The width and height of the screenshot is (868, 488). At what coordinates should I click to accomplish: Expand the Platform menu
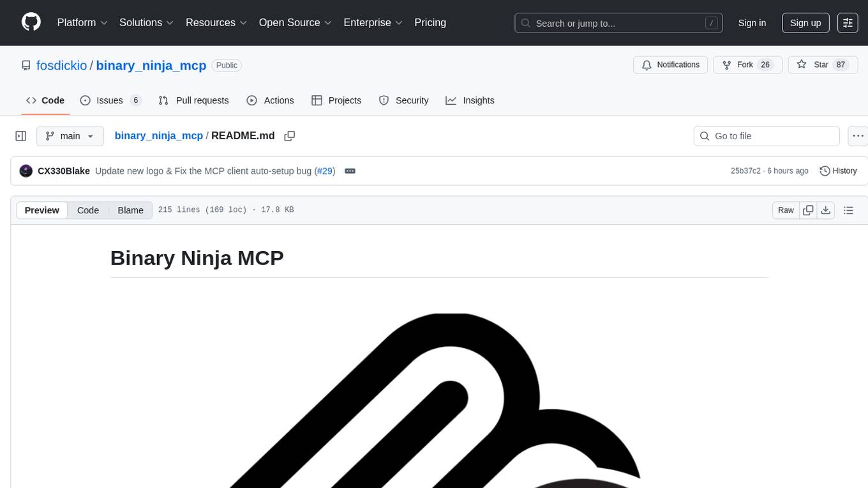tap(82, 22)
